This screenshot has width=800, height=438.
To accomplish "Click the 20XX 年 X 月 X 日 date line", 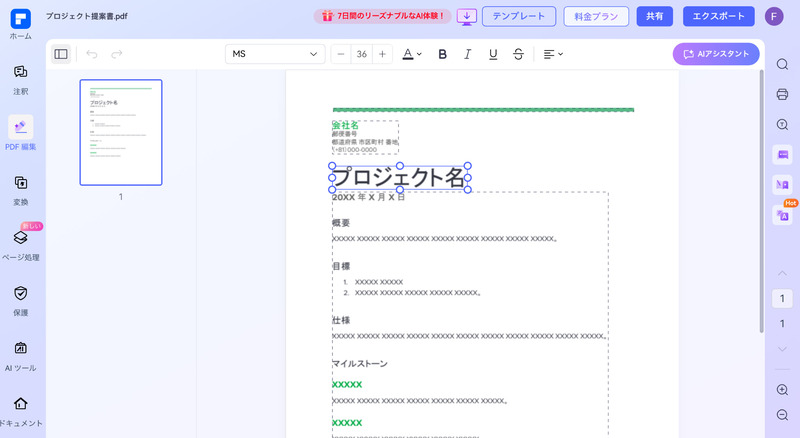I will coord(368,197).
